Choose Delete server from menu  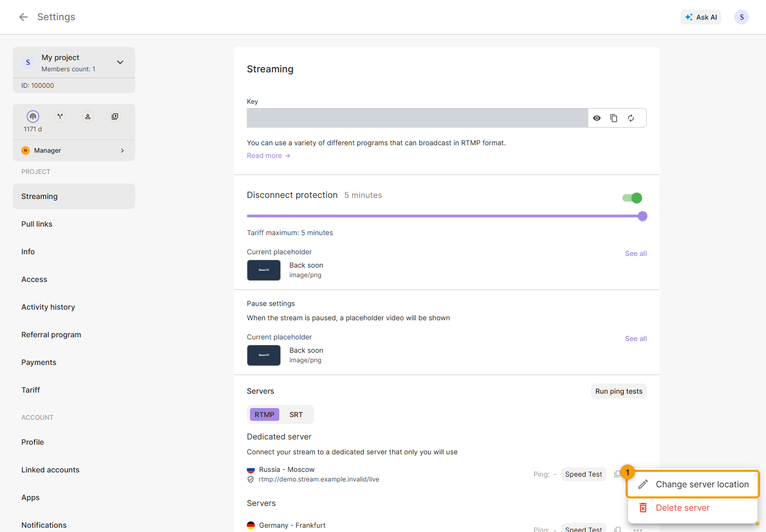[x=693, y=508]
